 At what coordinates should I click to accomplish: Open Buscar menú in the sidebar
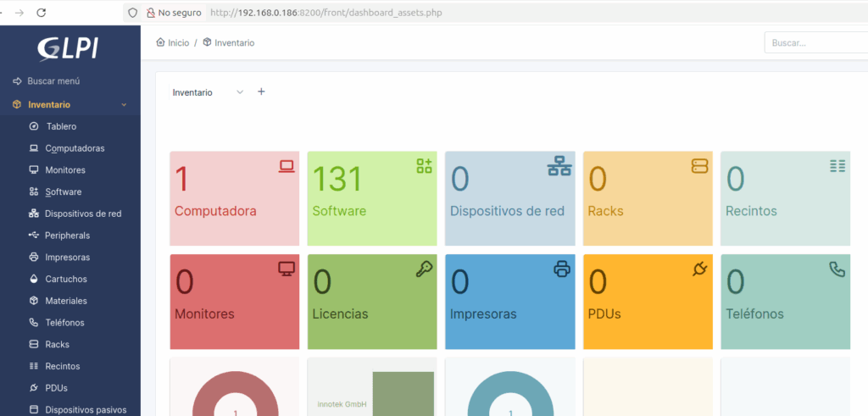tap(53, 81)
